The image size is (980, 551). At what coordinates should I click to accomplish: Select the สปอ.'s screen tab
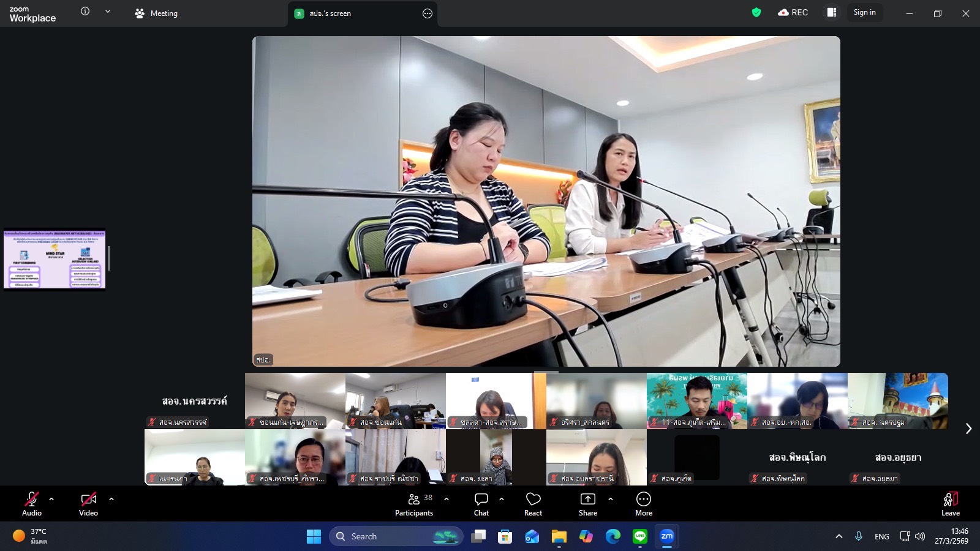click(331, 13)
